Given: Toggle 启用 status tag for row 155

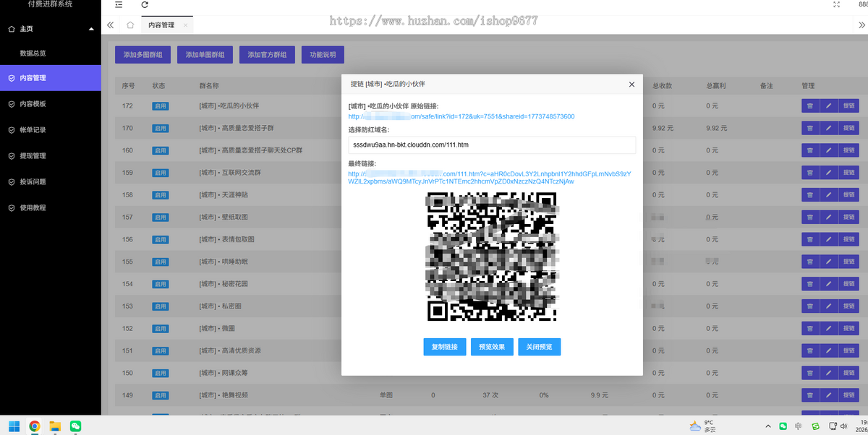Looking at the screenshot, I should point(160,262).
